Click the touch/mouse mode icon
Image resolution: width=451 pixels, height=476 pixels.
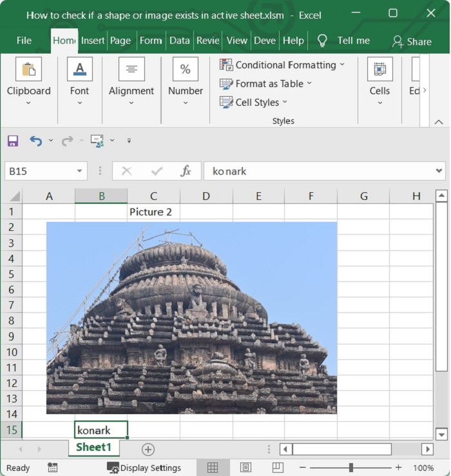(x=97, y=141)
